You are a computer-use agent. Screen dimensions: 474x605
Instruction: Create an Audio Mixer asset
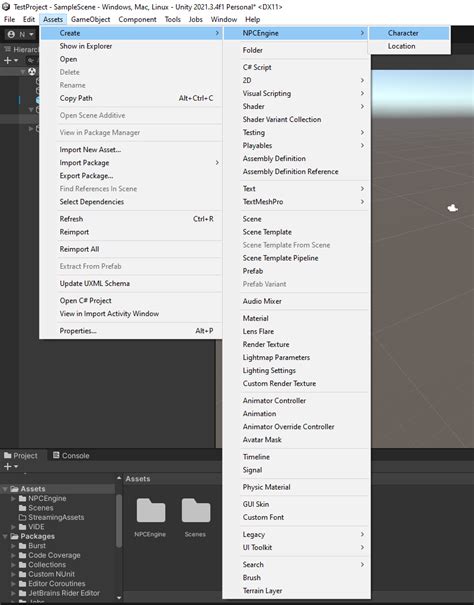[296, 301]
